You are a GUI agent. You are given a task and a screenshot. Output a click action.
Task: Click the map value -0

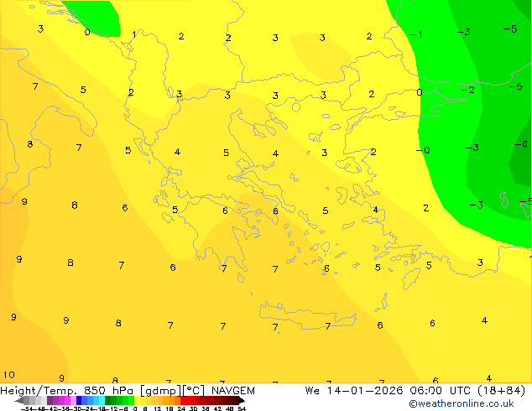coord(423,150)
